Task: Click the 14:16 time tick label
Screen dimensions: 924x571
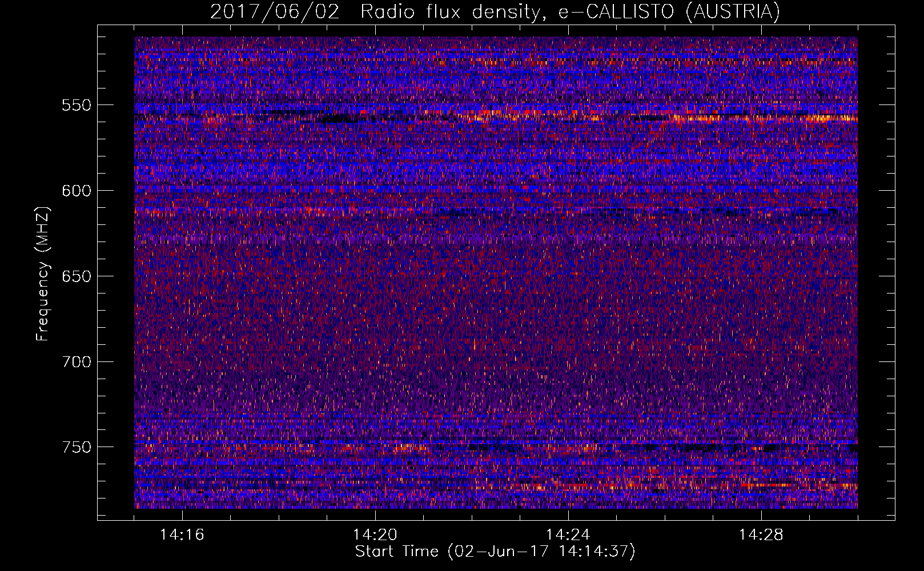Action: [182, 535]
